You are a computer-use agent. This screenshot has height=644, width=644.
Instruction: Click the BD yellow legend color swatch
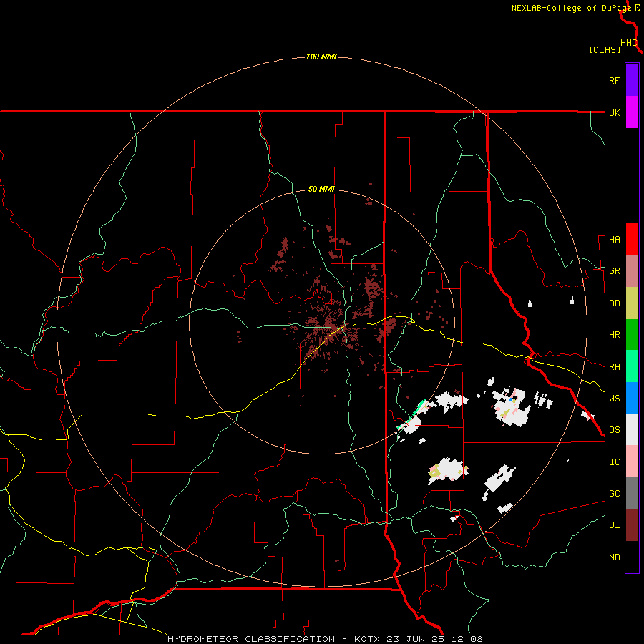pos(632,303)
